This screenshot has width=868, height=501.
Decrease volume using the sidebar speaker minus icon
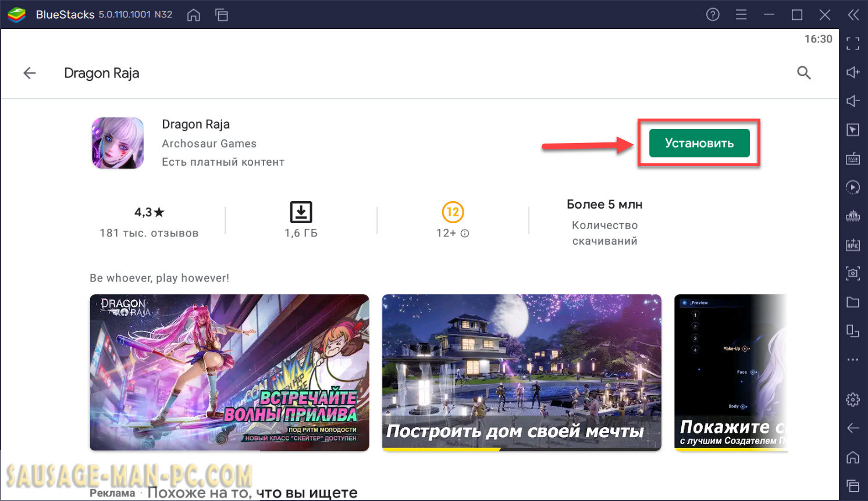[853, 101]
